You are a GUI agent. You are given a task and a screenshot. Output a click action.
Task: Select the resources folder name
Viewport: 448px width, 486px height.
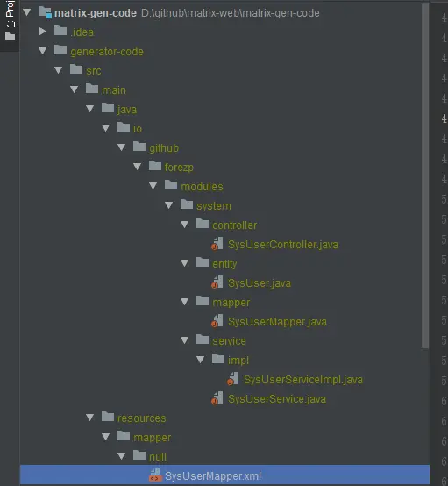[x=141, y=418]
